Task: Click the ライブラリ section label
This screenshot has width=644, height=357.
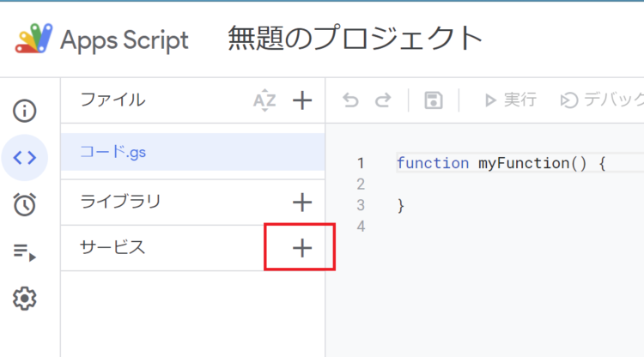Action: pos(120,202)
